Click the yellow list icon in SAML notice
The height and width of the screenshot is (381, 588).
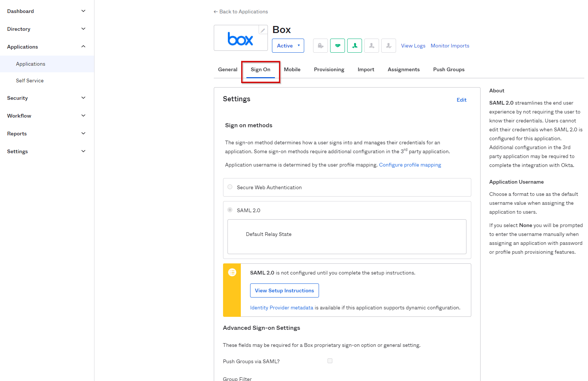pyautogui.click(x=232, y=272)
